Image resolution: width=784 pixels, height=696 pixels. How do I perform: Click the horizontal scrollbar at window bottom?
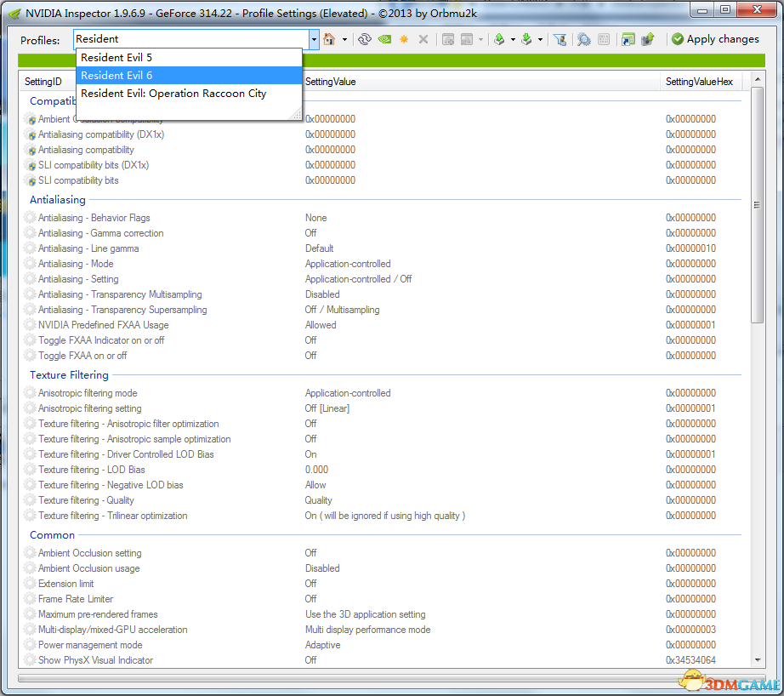click(x=391, y=678)
